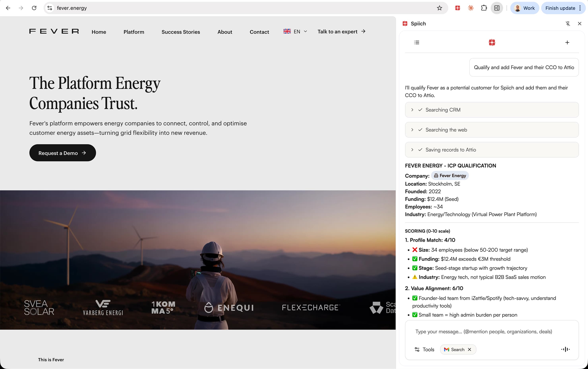Start voice input with waveform icon
This screenshot has width=588, height=369.
click(565, 349)
